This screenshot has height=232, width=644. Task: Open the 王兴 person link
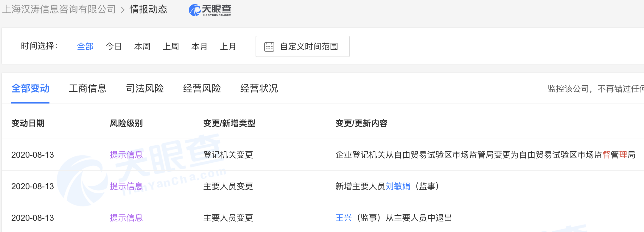point(344,218)
